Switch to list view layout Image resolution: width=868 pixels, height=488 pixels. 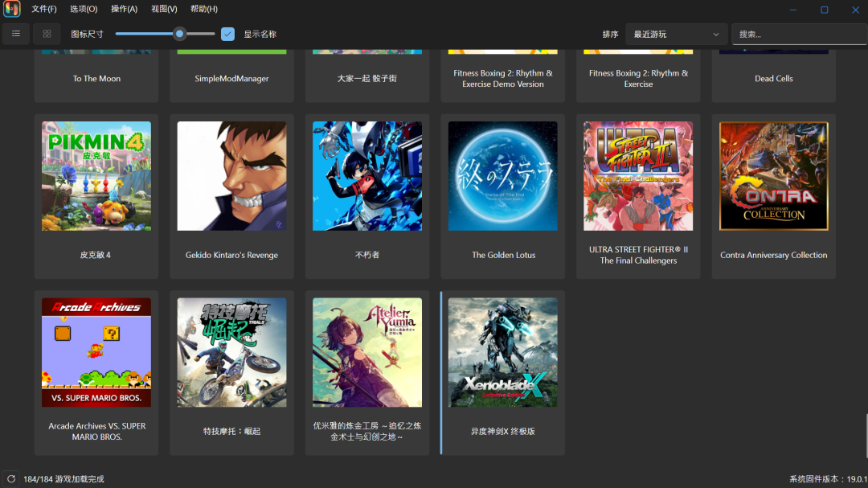[16, 34]
